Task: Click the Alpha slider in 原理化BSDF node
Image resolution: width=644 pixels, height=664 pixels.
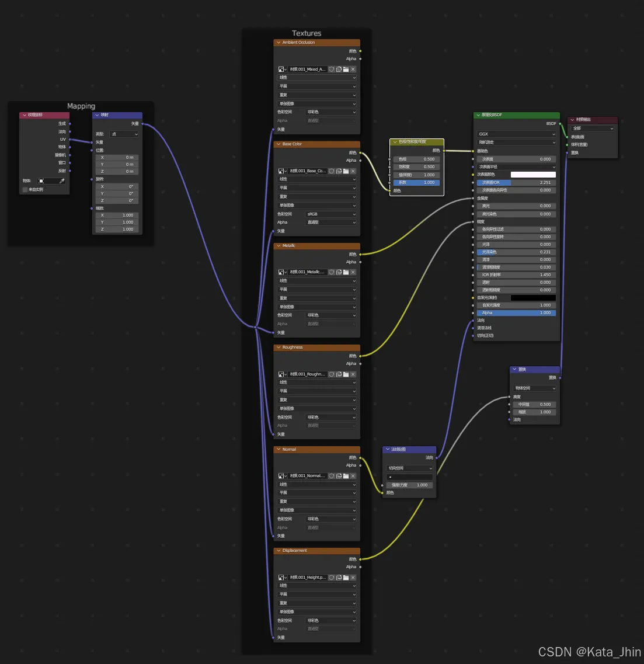Action: [x=517, y=313]
